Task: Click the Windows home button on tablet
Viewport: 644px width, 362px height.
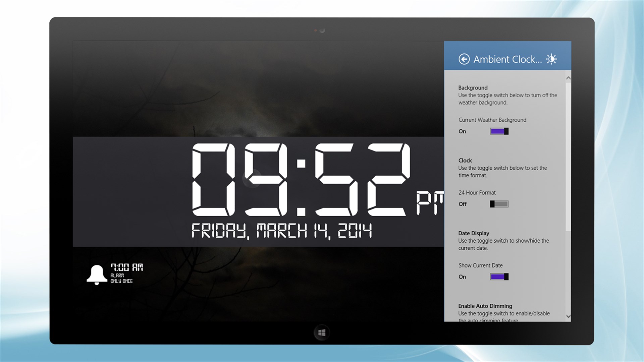Action: tap(322, 333)
